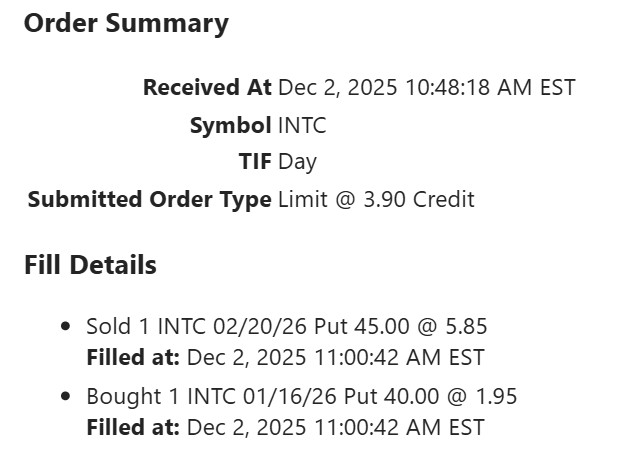Screen dimensions: 642x473
Task: Select the received timestamp Dec 2, 2025 10:48:18
Action: click(426, 88)
